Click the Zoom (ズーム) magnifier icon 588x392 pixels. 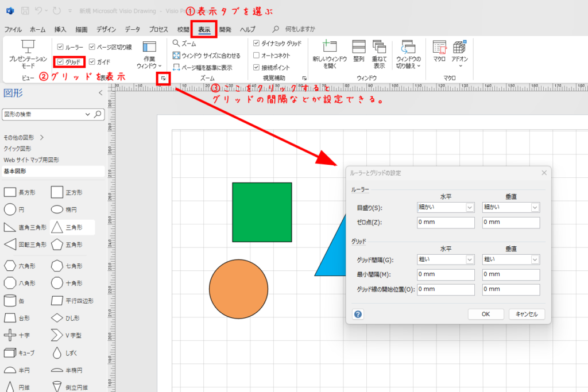(x=176, y=44)
